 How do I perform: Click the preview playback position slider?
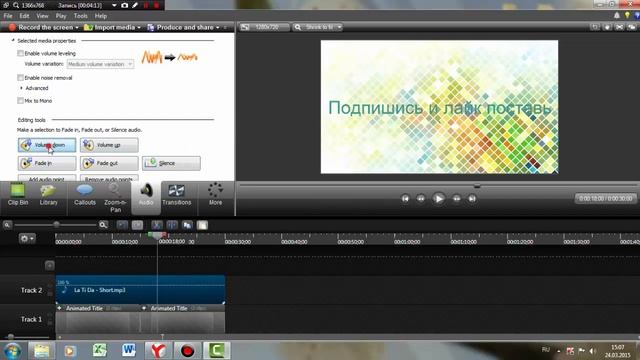pyautogui.click(x=477, y=186)
